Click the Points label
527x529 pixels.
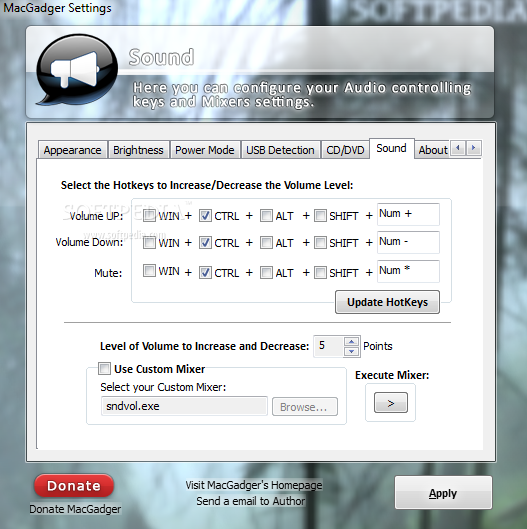point(378,346)
